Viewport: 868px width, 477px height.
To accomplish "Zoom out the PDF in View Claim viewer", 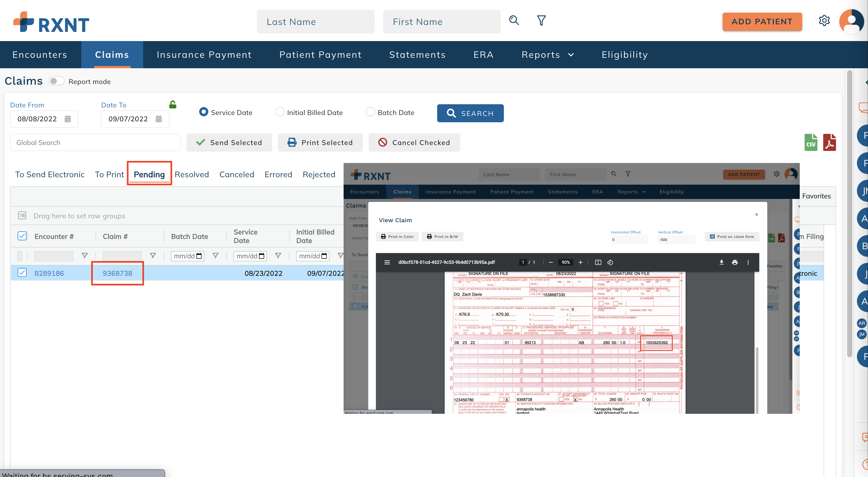I will pos(551,262).
